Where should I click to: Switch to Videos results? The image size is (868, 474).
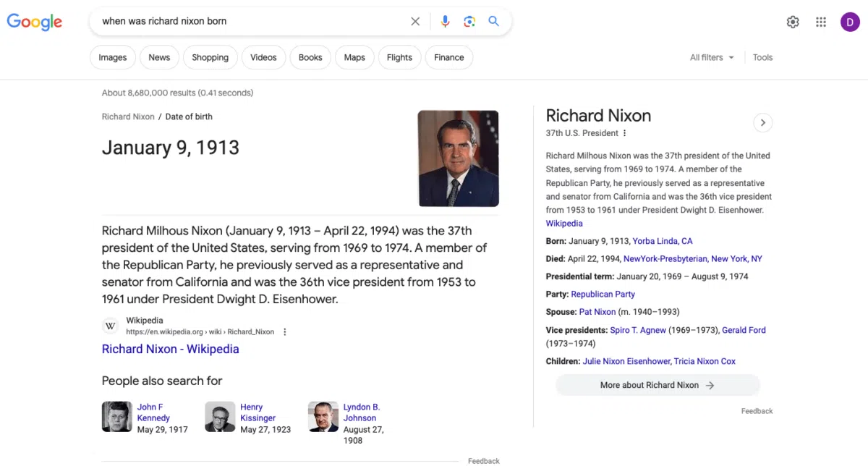(x=263, y=58)
